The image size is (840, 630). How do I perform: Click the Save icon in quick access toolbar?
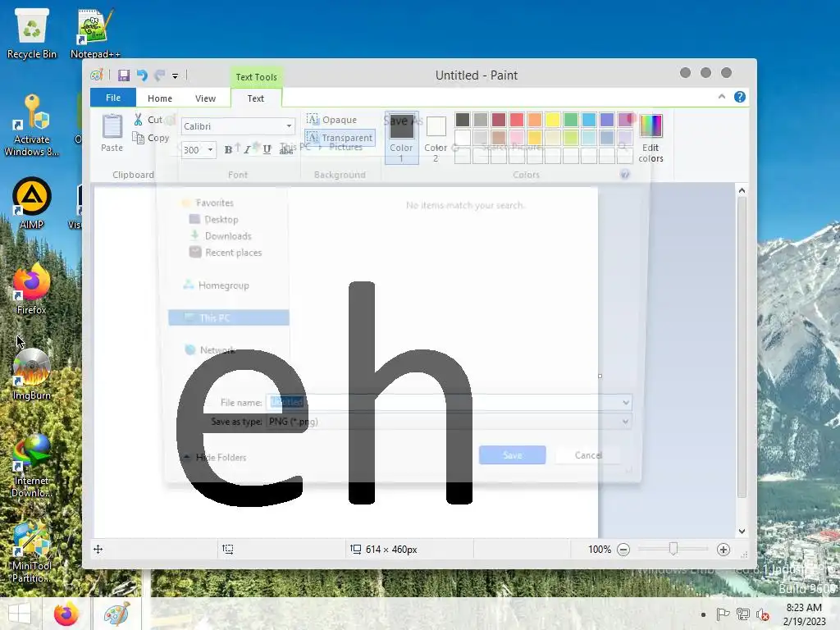point(124,75)
